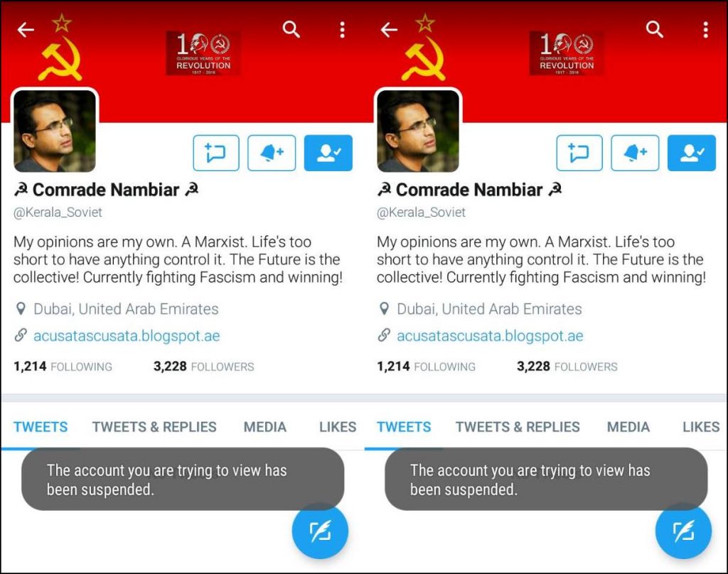The width and height of the screenshot is (728, 574).
Task: Toggle tweet notifications bell in left profile
Action: [x=272, y=153]
